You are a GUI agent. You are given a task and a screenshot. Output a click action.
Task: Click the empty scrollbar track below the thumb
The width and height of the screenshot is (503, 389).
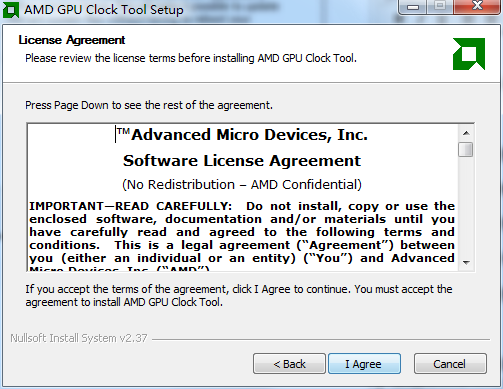tap(466, 206)
